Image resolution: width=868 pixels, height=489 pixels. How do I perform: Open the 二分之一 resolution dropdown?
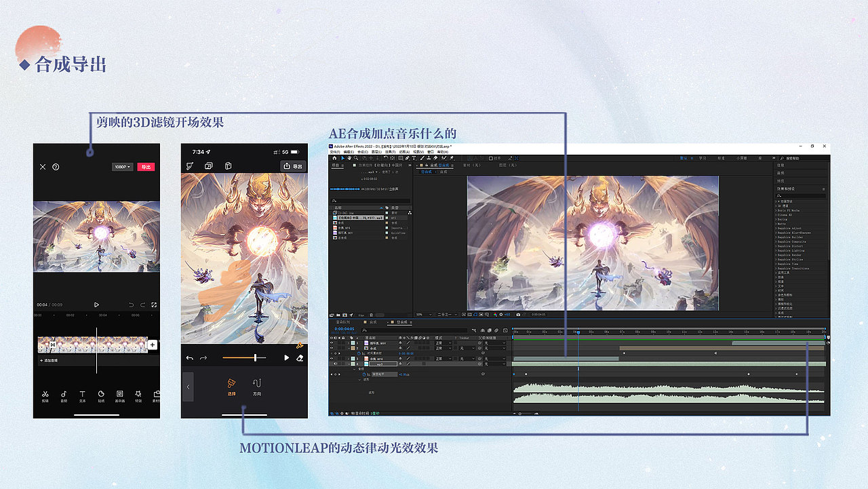(x=448, y=315)
